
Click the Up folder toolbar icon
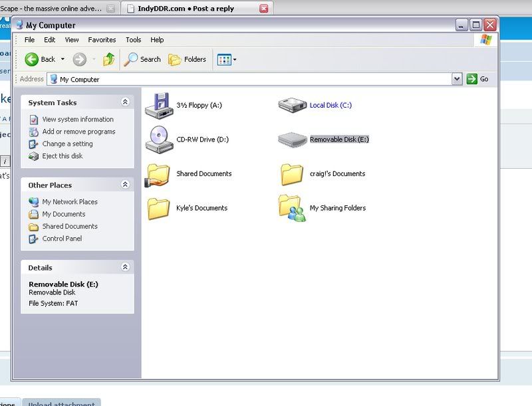[x=109, y=59]
